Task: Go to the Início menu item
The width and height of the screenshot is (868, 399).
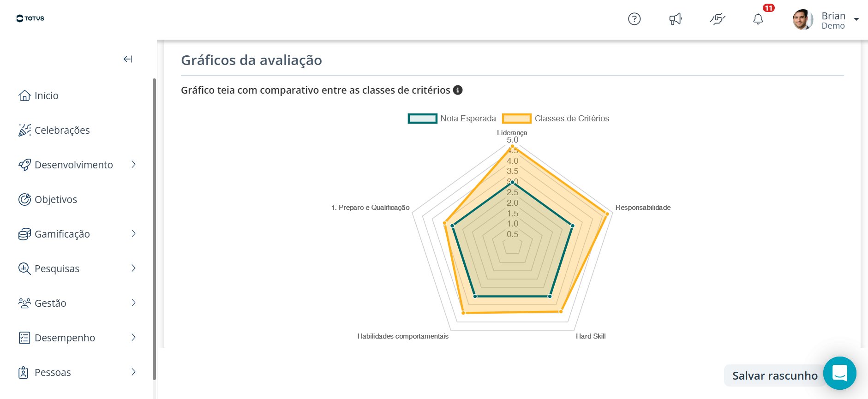Action: tap(39, 95)
